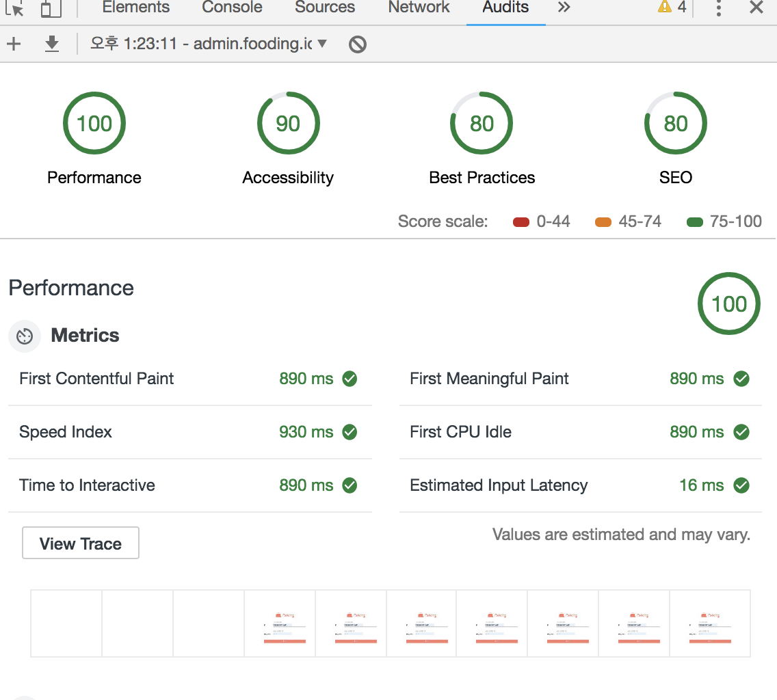
Task: Click the pass checkmark beside First Contentful Paint
Action: pyautogui.click(x=350, y=379)
